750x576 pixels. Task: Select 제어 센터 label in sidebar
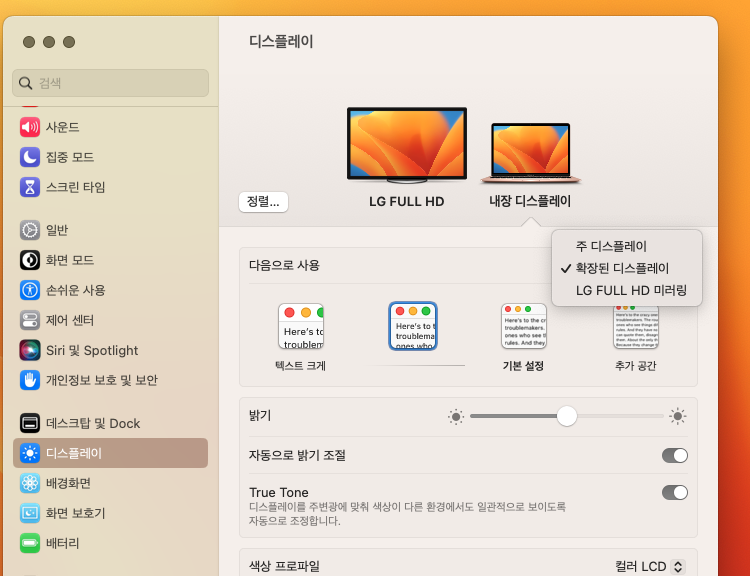tap(70, 320)
